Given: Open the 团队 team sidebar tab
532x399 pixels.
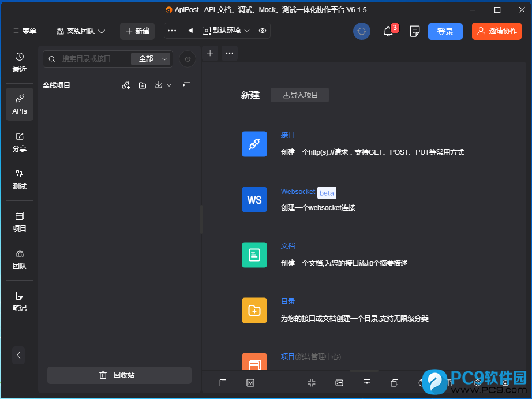Looking at the screenshot, I should (20, 260).
